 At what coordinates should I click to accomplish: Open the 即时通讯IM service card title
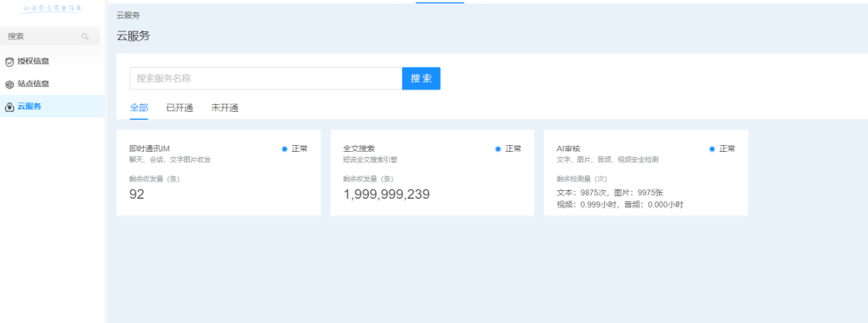149,148
